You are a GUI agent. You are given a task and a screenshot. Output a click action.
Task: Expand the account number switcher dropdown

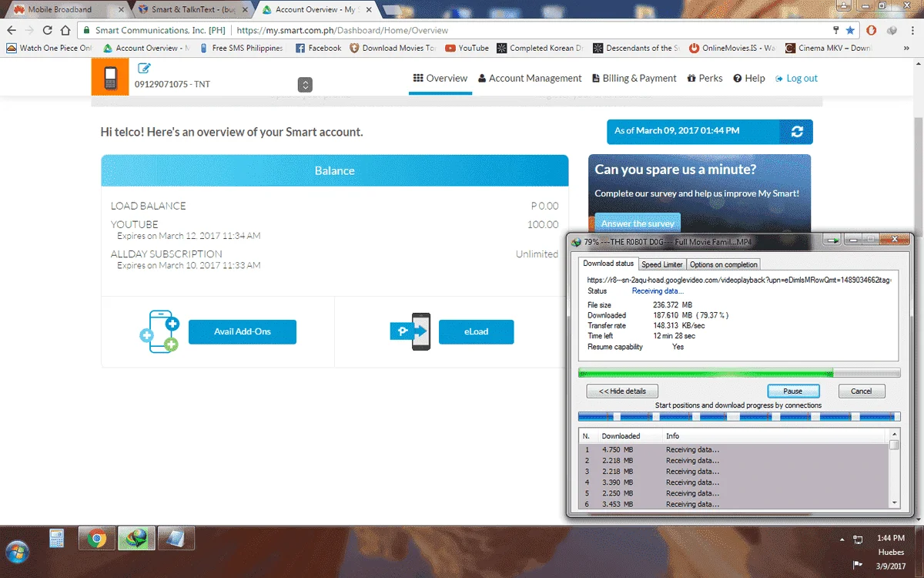(x=305, y=84)
